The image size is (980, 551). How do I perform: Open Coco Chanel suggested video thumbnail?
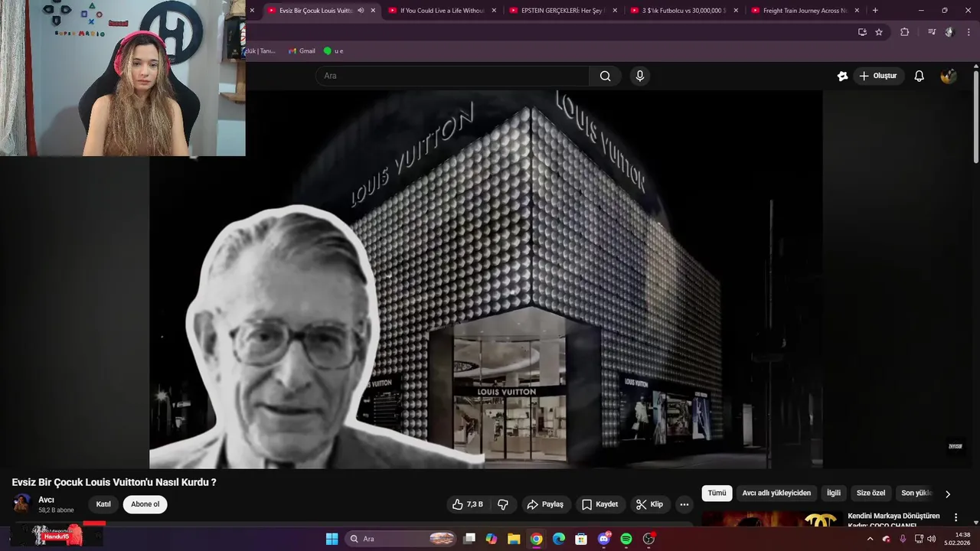(x=772, y=520)
